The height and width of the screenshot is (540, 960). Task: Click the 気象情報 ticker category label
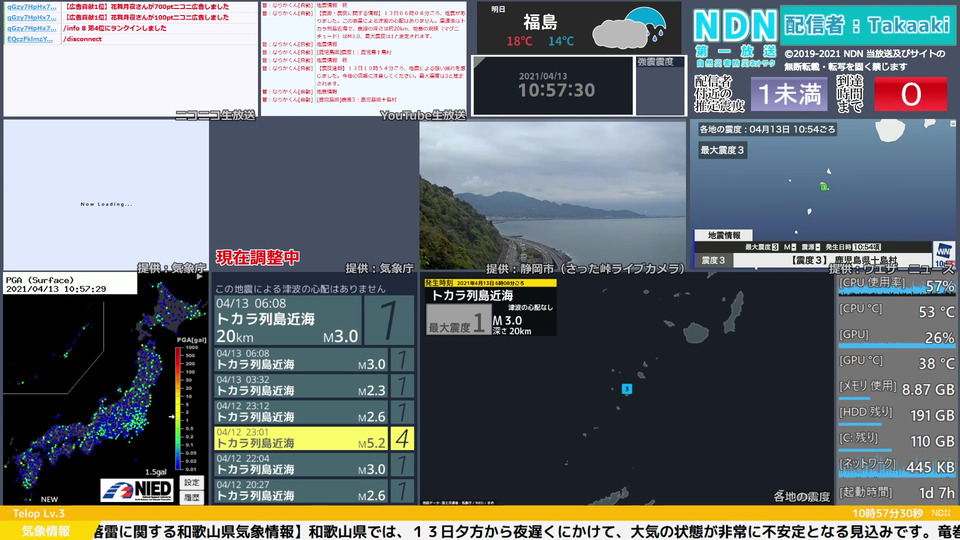pos(47,531)
